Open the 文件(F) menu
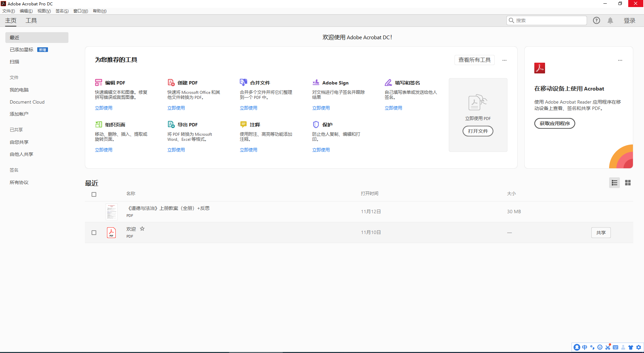644x353 pixels. (x=9, y=11)
